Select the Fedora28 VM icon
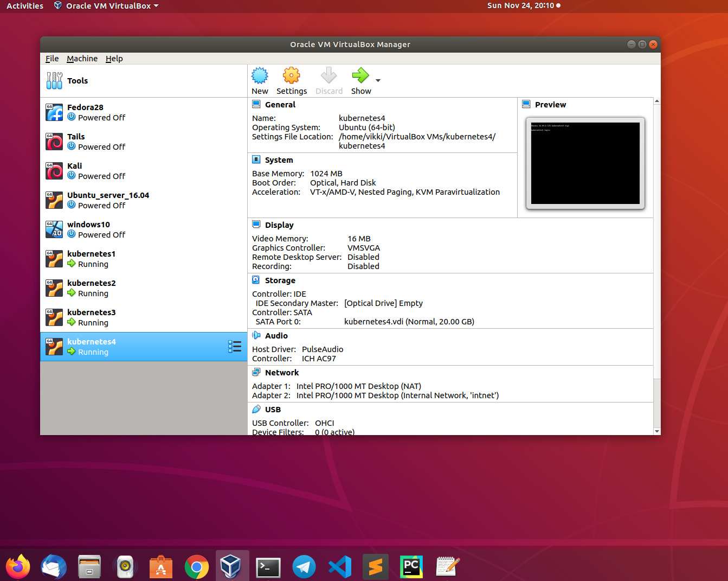The height and width of the screenshot is (581, 728). coord(54,112)
